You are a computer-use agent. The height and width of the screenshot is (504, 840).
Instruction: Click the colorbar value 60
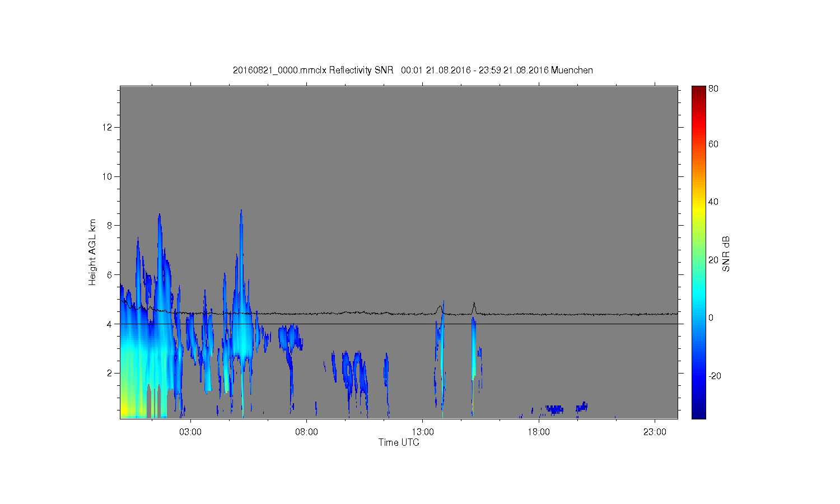713,144
